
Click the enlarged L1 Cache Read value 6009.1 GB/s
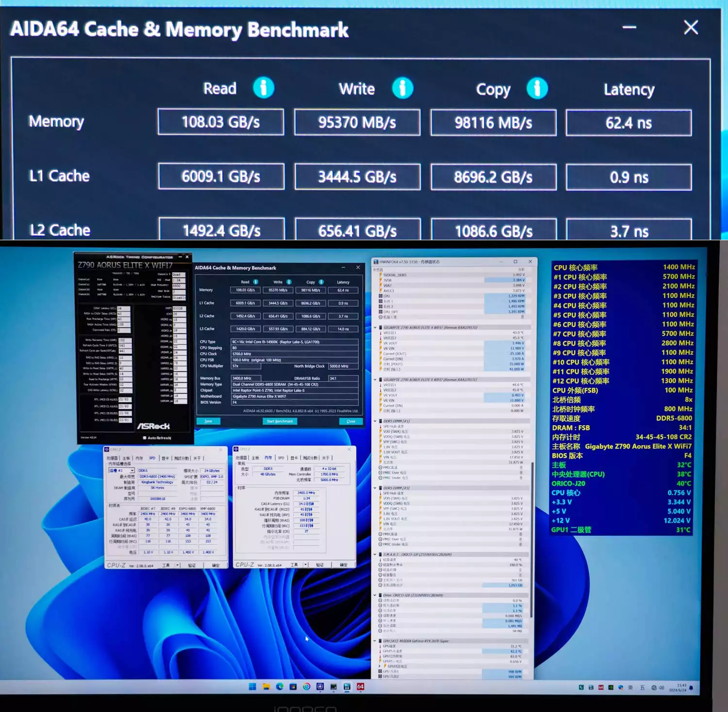(221, 176)
